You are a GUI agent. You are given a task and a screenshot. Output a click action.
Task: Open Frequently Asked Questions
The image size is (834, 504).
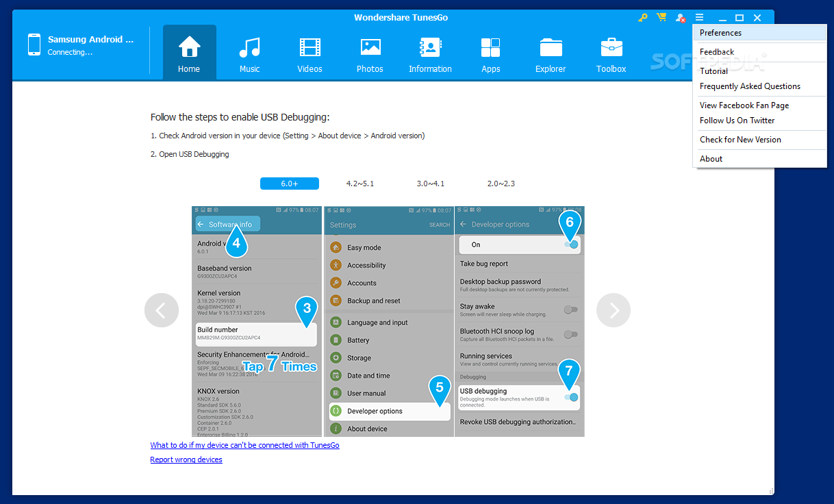[759, 86]
